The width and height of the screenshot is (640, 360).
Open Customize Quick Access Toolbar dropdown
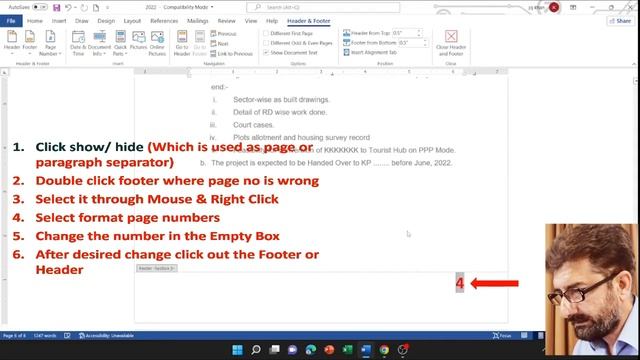point(108,7)
